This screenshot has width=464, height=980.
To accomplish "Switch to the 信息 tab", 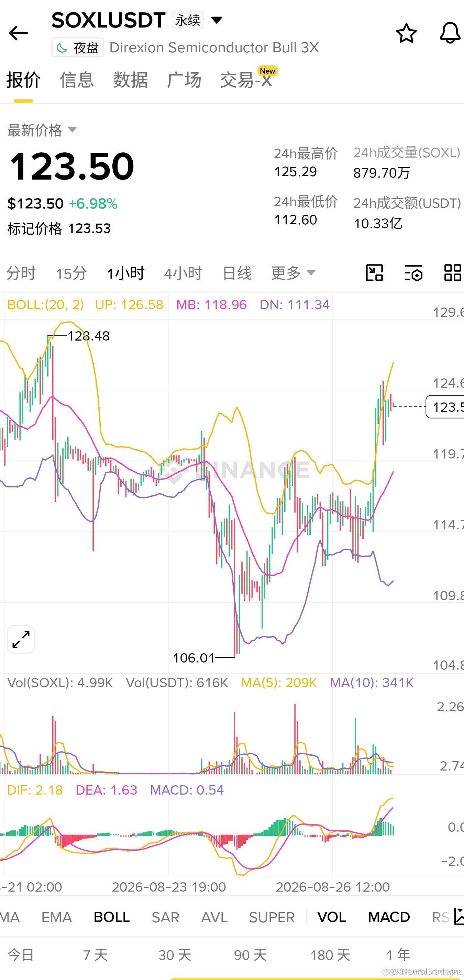I will (x=77, y=80).
